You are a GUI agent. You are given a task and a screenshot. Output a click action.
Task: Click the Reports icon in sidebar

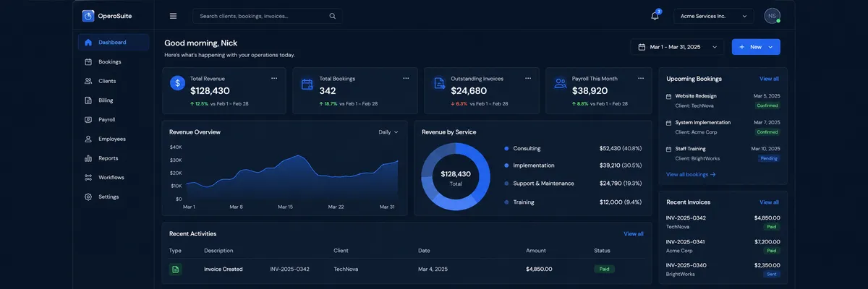88,158
